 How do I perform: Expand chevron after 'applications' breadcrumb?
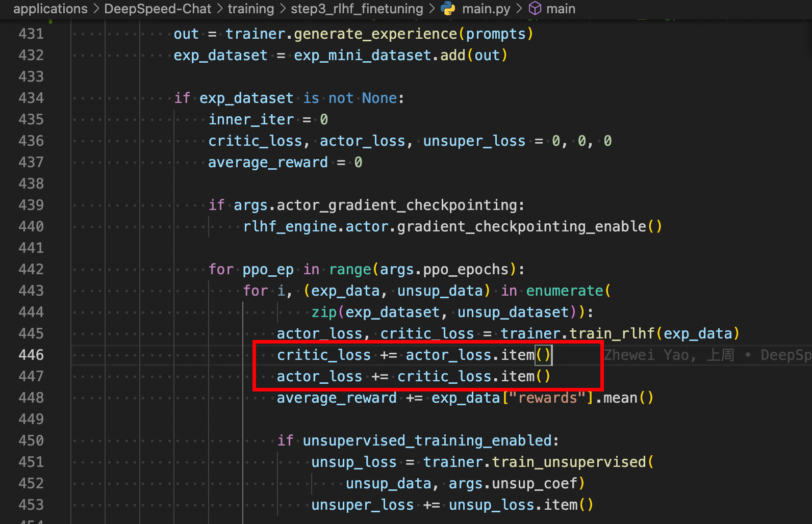coord(96,9)
